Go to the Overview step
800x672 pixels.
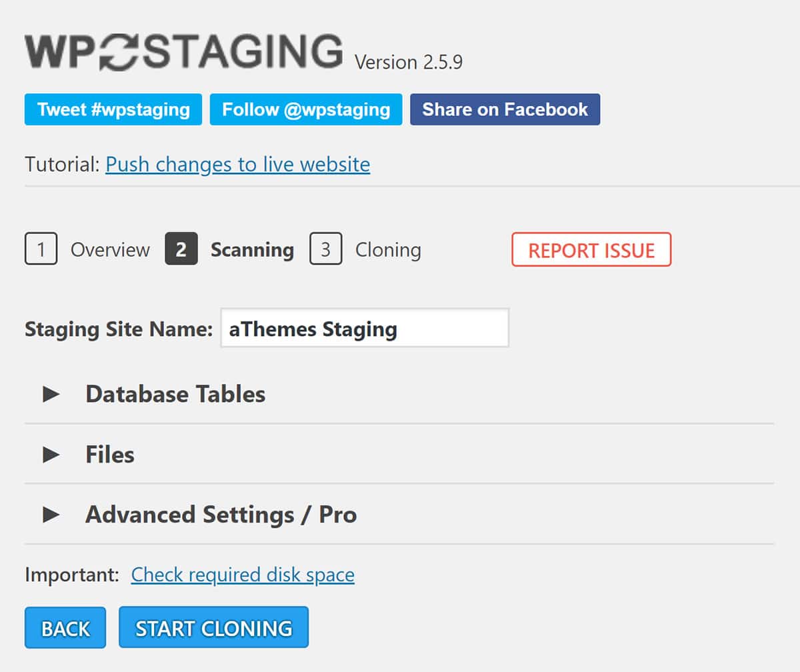click(110, 250)
